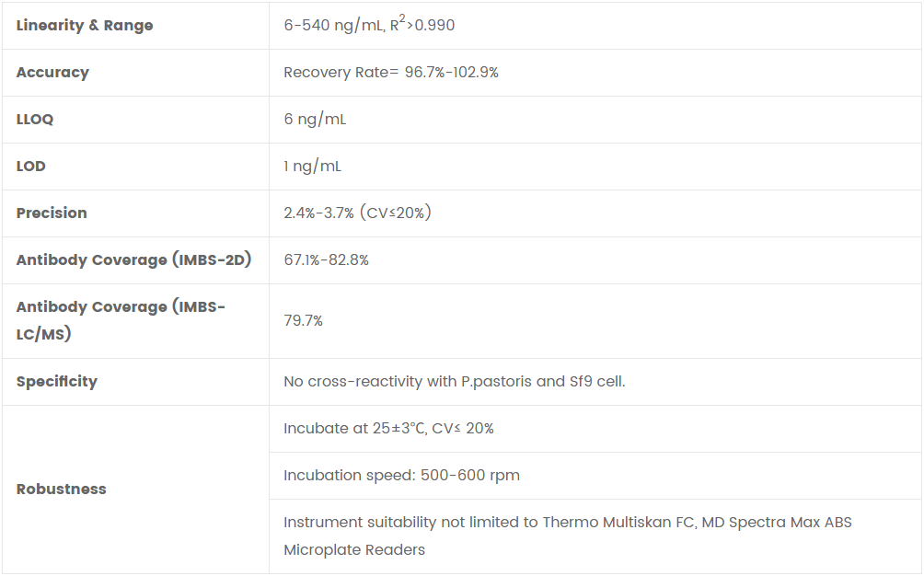Click the "Antibody Coverage (IMBS-LC/MS)" label
Image resolution: width=924 pixels, height=576 pixels.
(121, 320)
